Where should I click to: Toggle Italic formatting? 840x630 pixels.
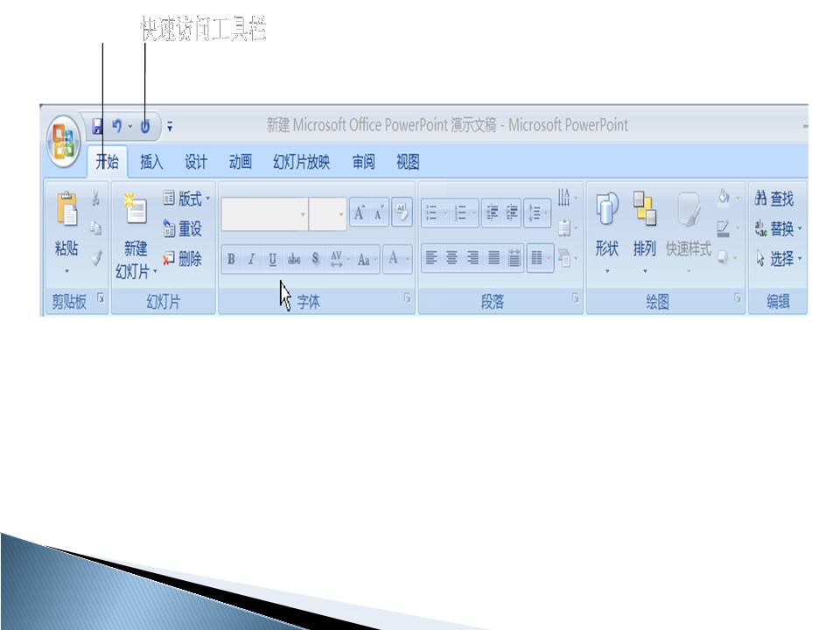pos(251,259)
